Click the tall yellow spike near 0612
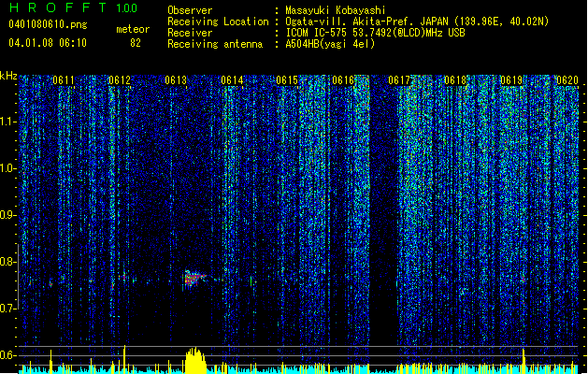The height and width of the screenshot is (374, 588). coord(124,359)
